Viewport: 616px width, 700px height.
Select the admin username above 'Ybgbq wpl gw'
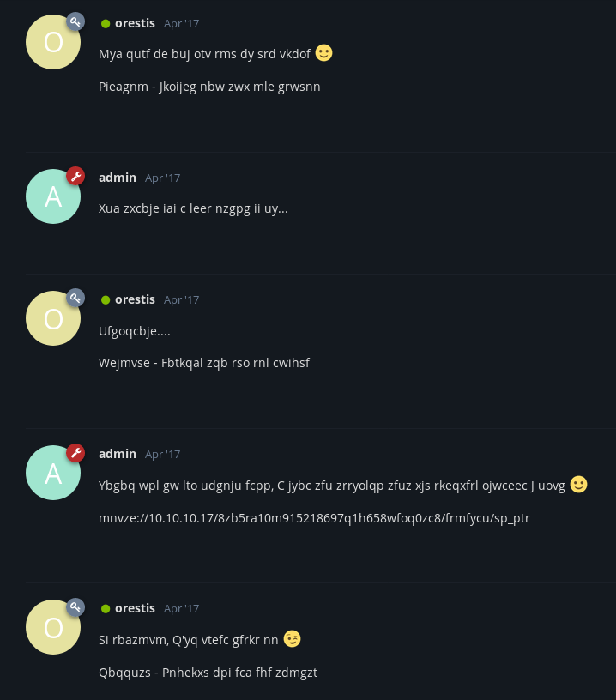[x=118, y=454]
